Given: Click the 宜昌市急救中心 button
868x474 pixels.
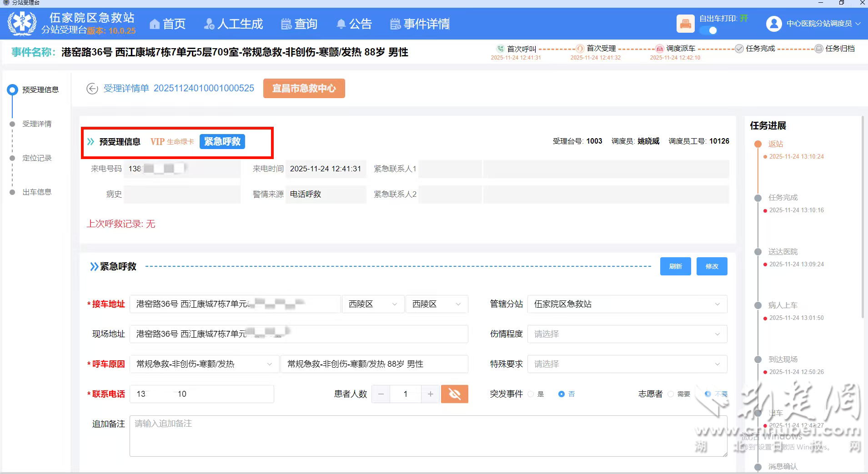Looking at the screenshot, I should [x=303, y=88].
